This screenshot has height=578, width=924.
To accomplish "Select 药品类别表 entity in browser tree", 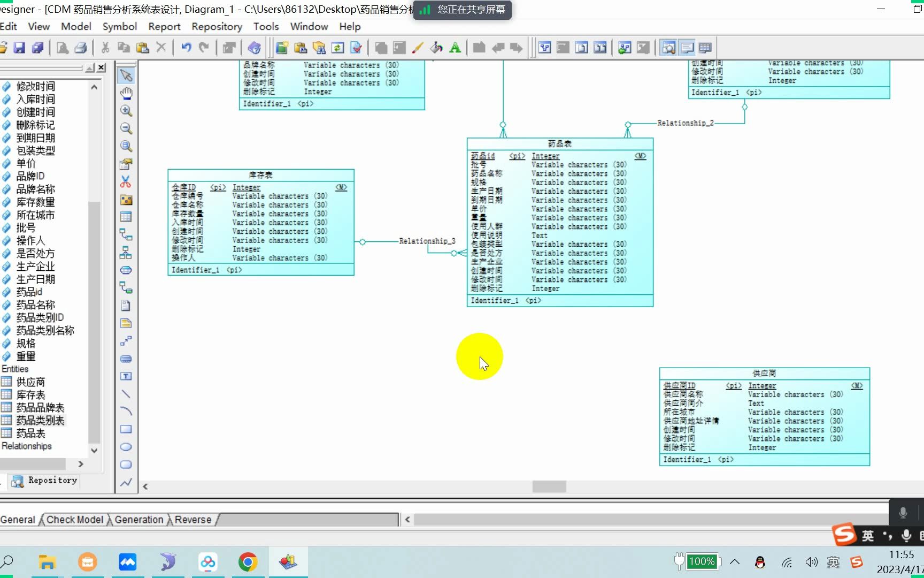I will (x=40, y=421).
